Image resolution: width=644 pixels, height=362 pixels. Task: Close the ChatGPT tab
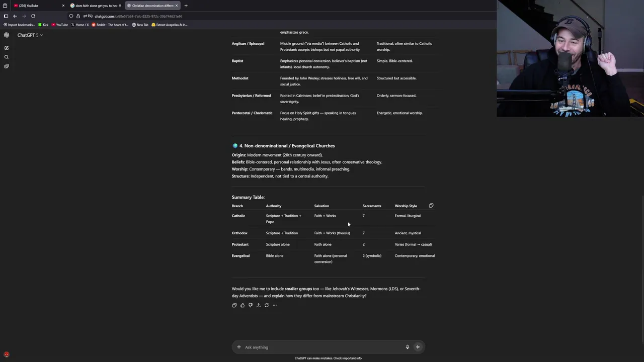(177, 6)
